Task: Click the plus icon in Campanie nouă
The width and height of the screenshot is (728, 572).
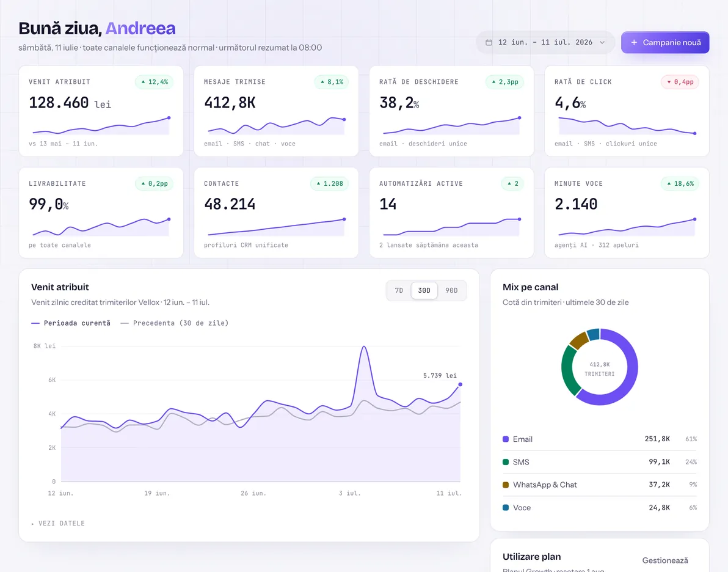Action: 634,42
